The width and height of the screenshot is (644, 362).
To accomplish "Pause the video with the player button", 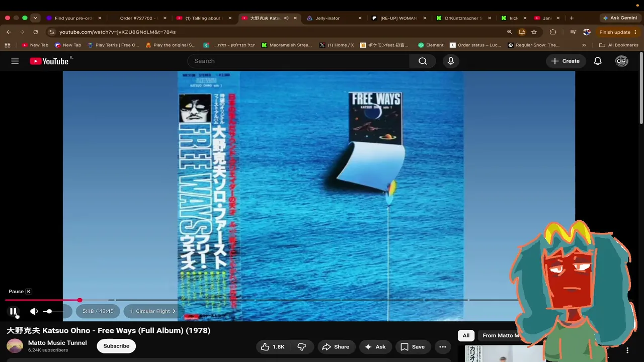I will click(14, 311).
